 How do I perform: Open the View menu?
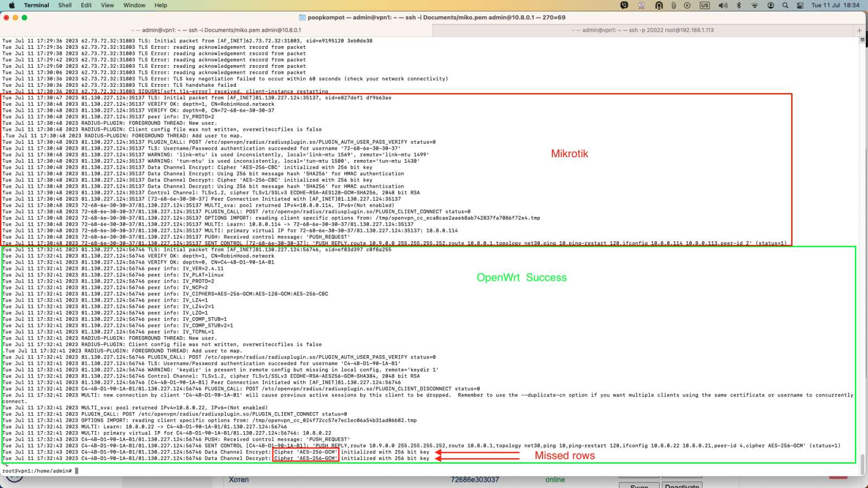coord(107,5)
